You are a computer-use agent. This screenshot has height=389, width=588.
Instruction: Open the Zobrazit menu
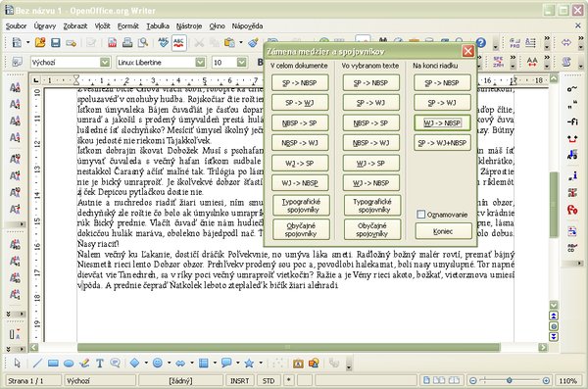75,25
